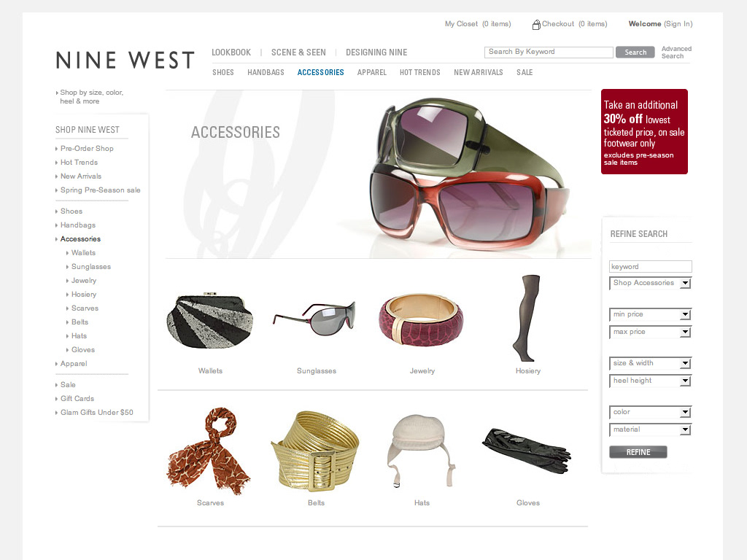Click the Search button
Viewport: 747px width, 560px height.
tap(635, 52)
